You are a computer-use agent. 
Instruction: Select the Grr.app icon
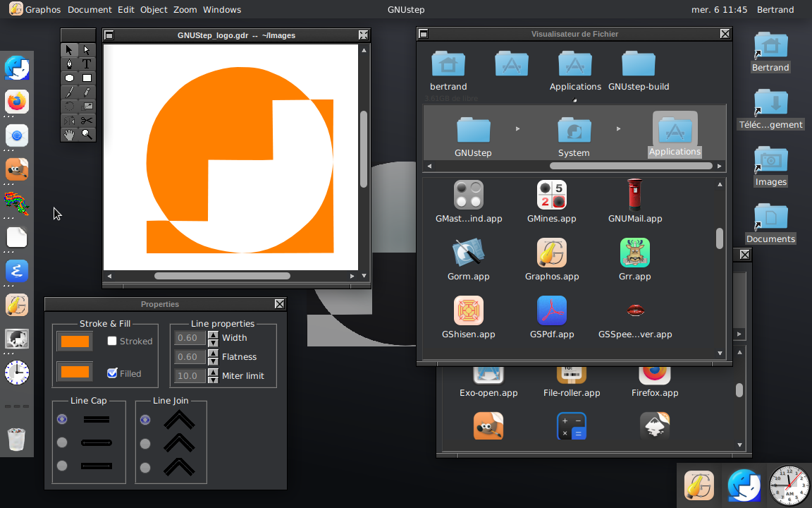(635, 253)
